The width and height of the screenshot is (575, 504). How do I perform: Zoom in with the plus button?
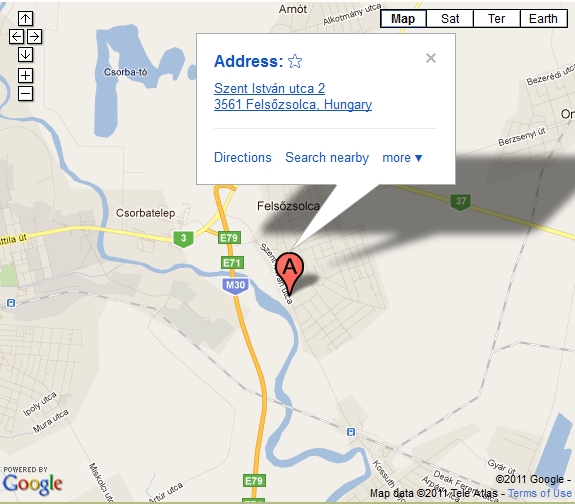pyautogui.click(x=25, y=76)
